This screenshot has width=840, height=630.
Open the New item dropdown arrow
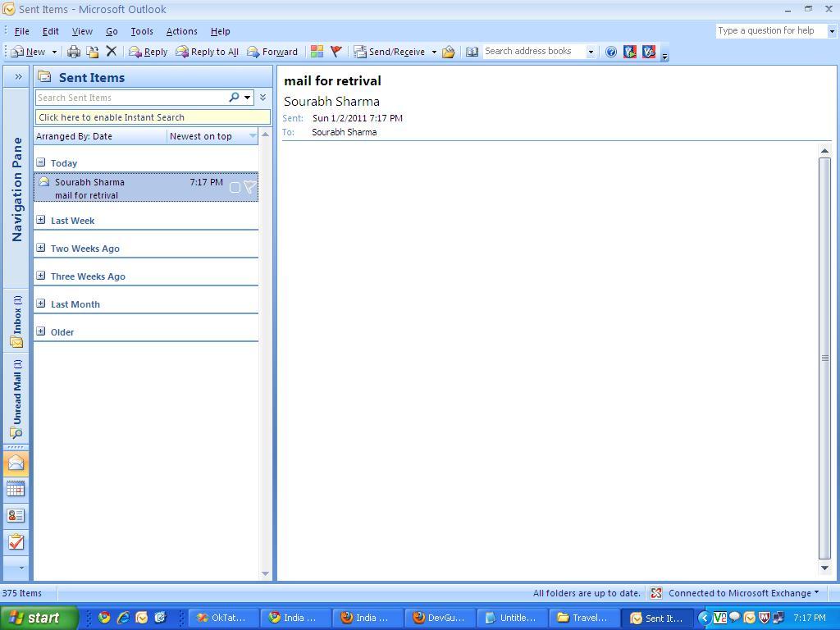(x=54, y=52)
